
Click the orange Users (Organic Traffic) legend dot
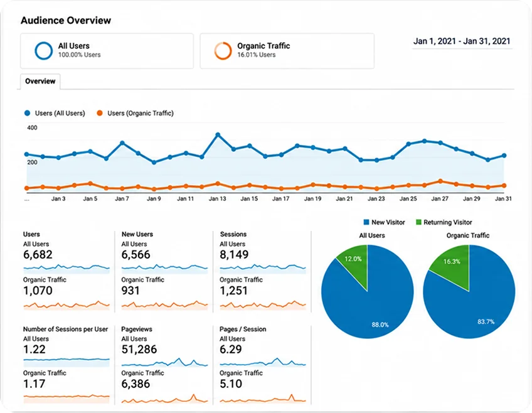point(99,113)
